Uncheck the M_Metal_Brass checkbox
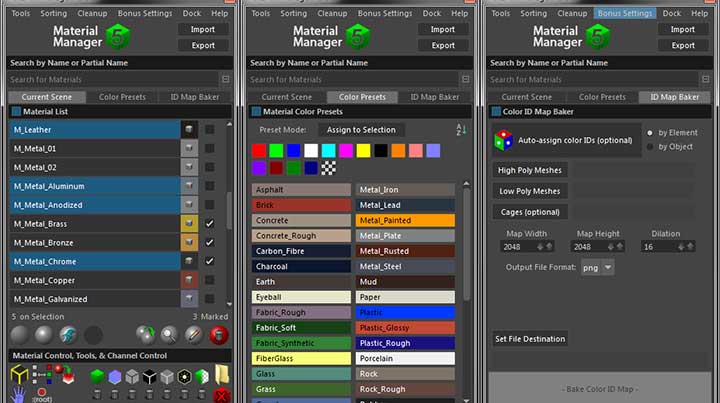Image resolution: width=720 pixels, height=403 pixels. (209, 224)
